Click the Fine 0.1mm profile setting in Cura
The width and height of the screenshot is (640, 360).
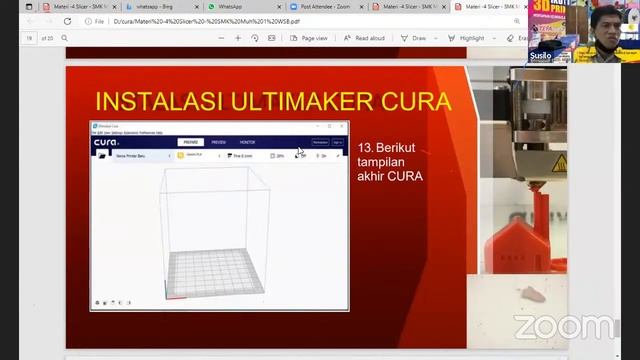pos(240,156)
